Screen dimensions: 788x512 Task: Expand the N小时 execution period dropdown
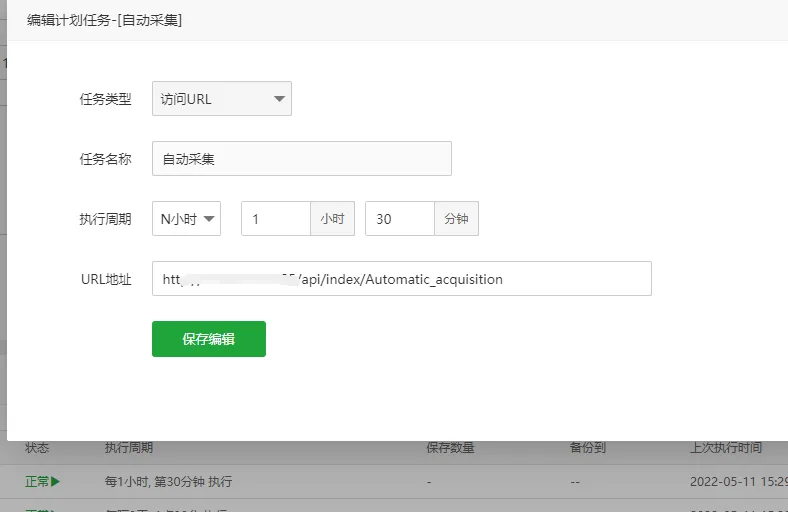(186, 219)
